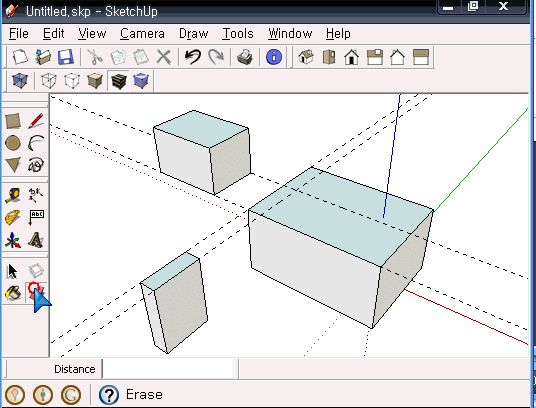The image size is (536, 408).
Task: Click the Distance measurement input box
Action: [170, 369]
